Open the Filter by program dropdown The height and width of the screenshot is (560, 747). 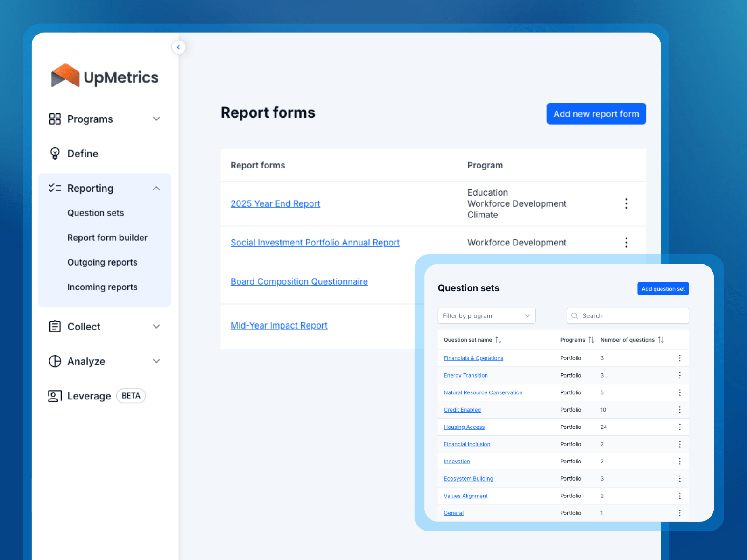[486, 316]
